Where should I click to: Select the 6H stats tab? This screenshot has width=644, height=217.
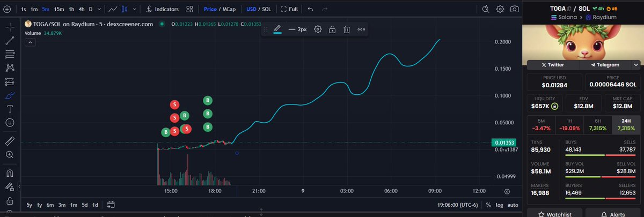[597, 125]
